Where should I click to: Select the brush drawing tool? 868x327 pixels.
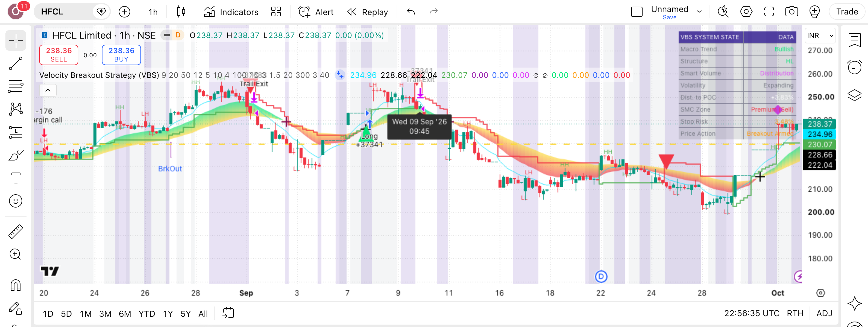[15, 155]
